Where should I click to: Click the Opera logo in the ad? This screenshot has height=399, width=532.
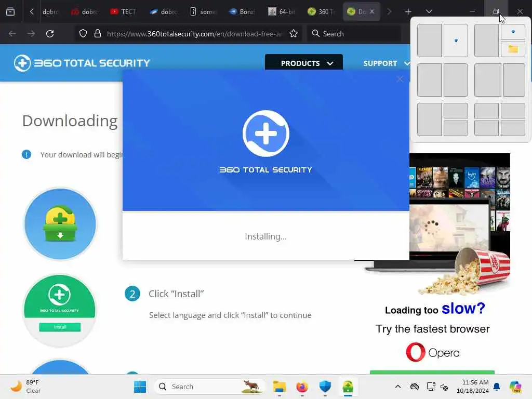pyautogui.click(x=433, y=353)
